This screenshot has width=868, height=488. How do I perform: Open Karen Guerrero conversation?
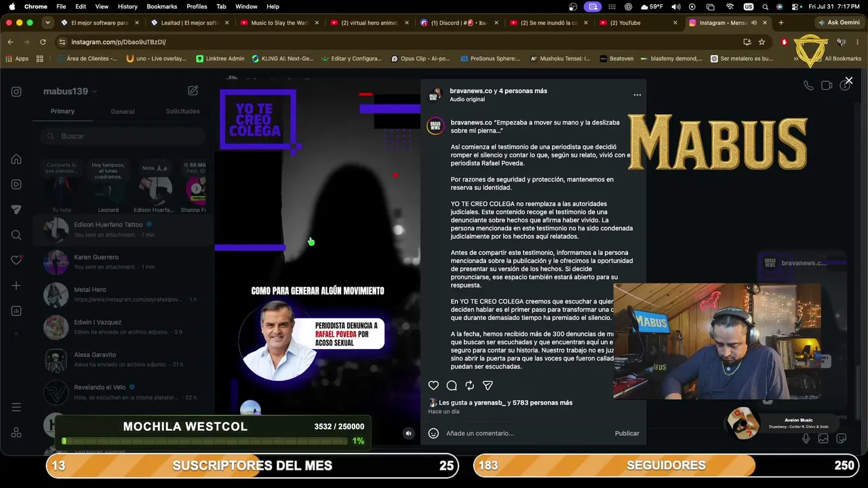[x=123, y=262]
